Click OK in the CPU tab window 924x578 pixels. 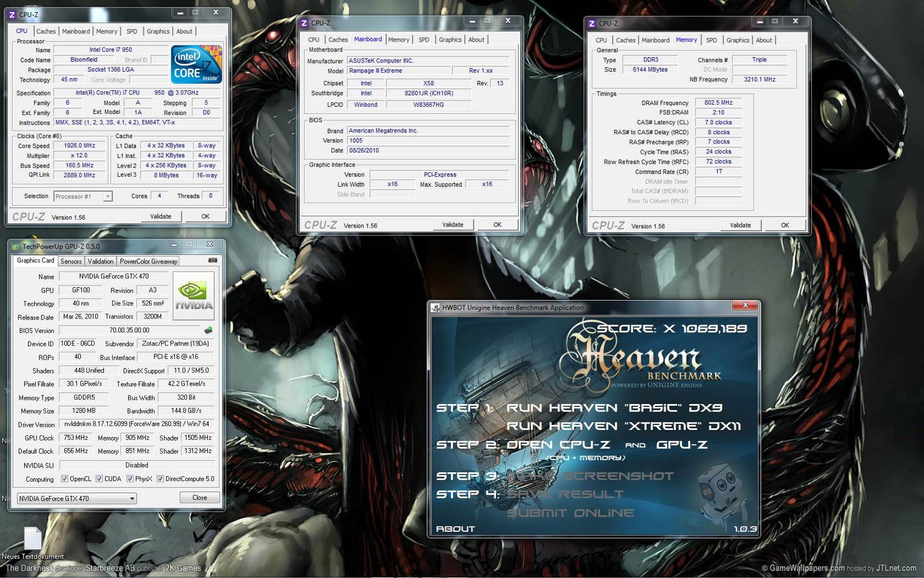206,216
